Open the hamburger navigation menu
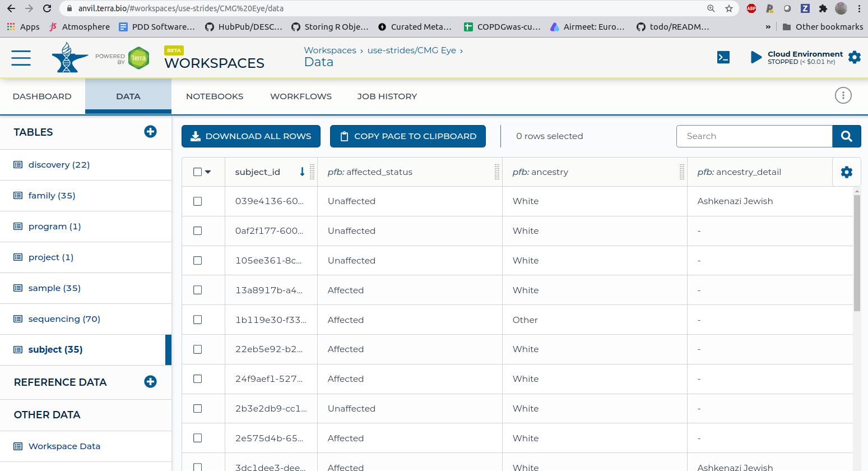 21,58
